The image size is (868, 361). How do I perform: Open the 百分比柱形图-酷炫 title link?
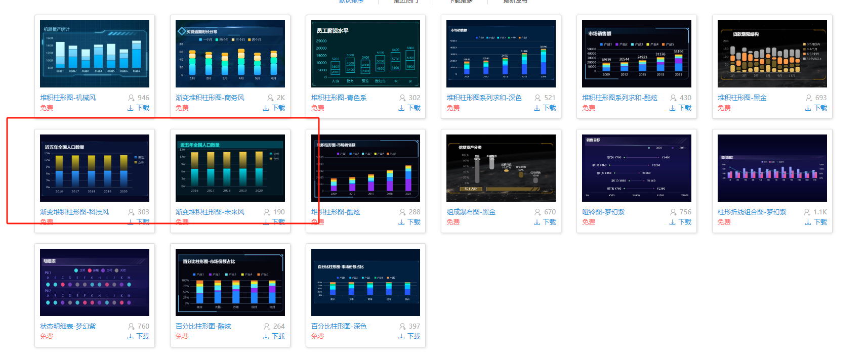[203, 326]
